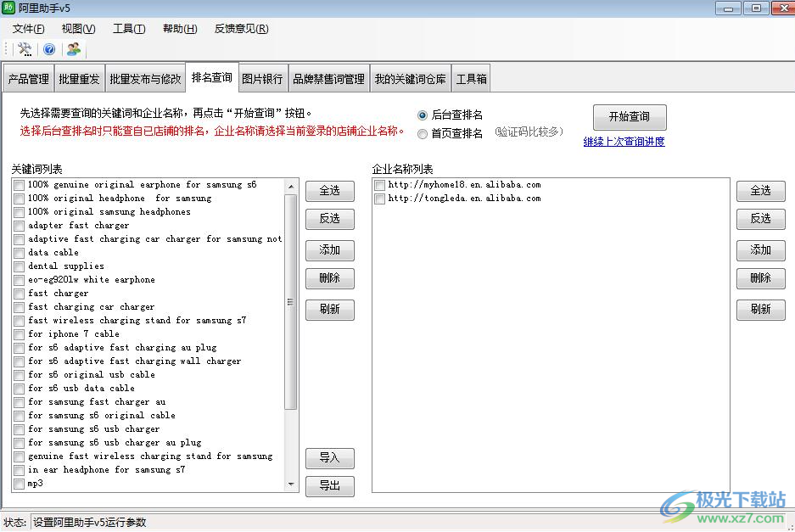Check 'eo-eg920lw white earphone' keyword
This screenshot has width=795, height=532.
[x=20, y=280]
